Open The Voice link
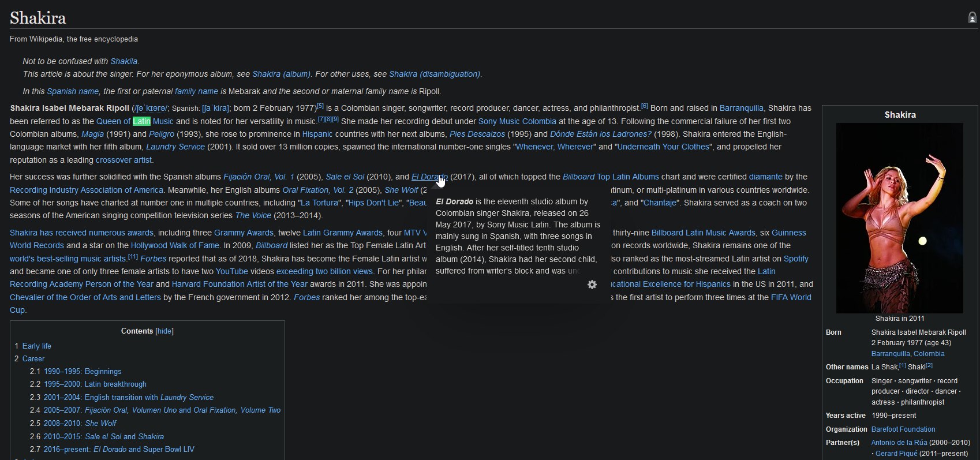This screenshot has width=980, height=460. [253, 215]
